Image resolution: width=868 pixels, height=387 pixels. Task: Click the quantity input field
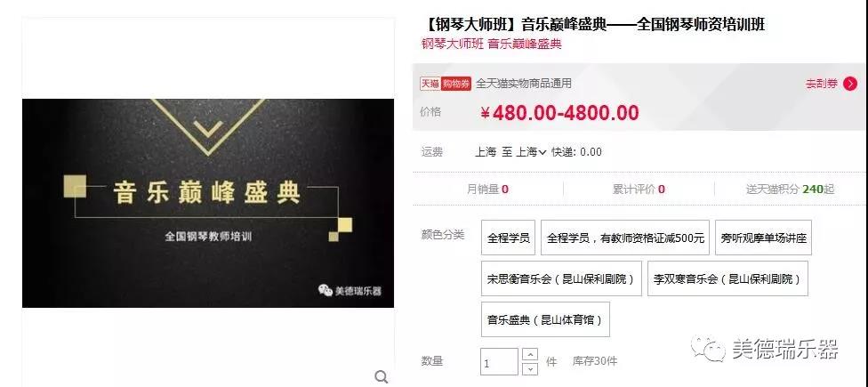pos(499,361)
